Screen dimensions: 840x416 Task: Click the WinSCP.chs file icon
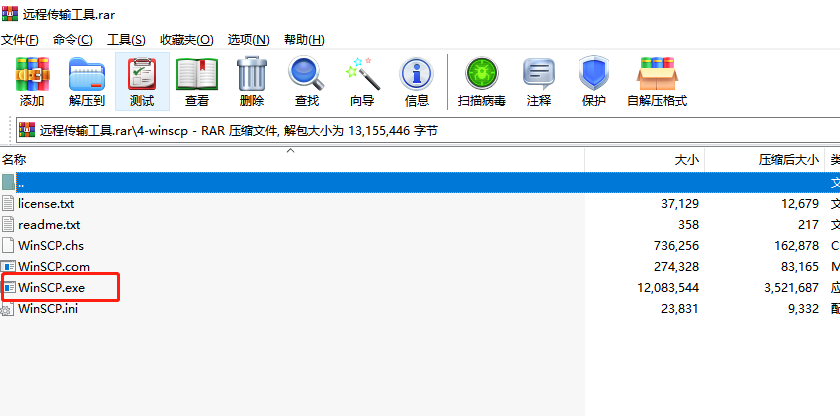8,245
